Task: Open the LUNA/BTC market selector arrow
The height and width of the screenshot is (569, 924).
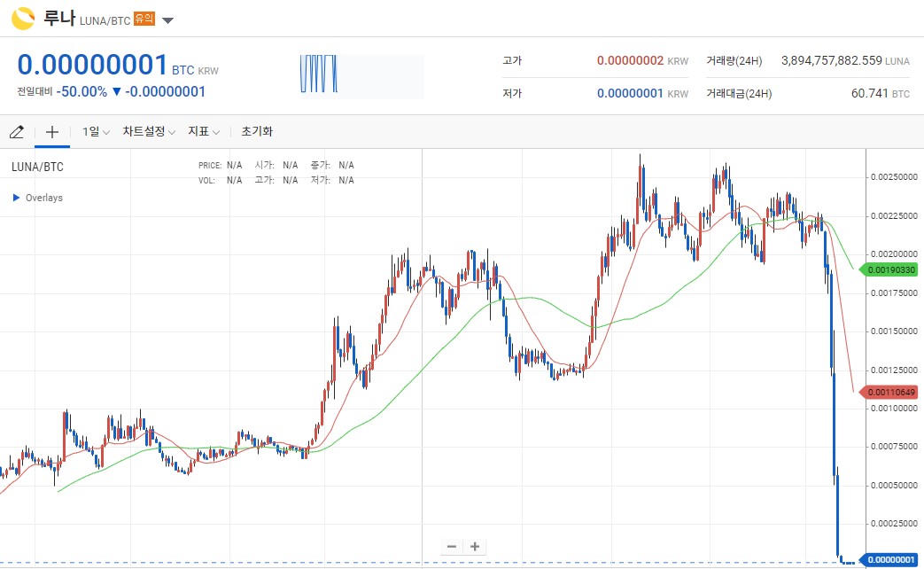Action: click(167, 20)
